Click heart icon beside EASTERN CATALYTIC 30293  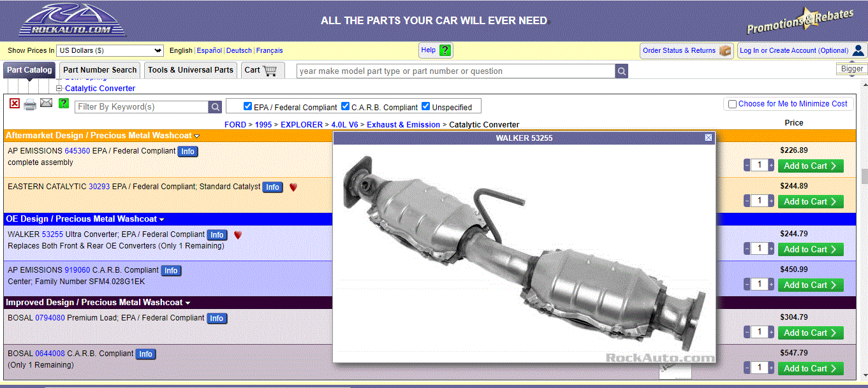(293, 187)
